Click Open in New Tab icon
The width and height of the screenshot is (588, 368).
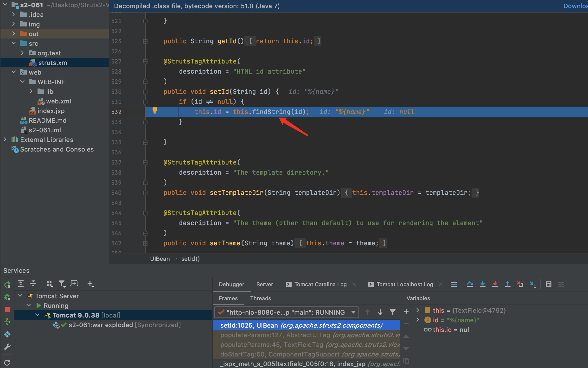pos(74,284)
